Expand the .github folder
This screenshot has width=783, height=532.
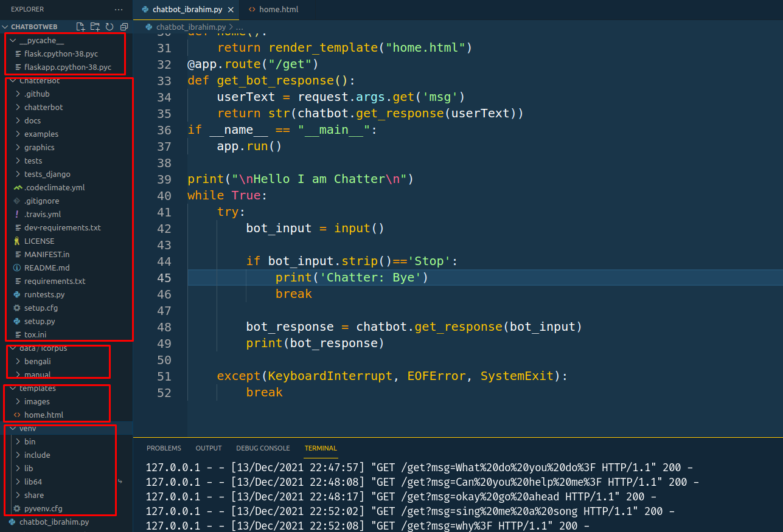click(17, 94)
